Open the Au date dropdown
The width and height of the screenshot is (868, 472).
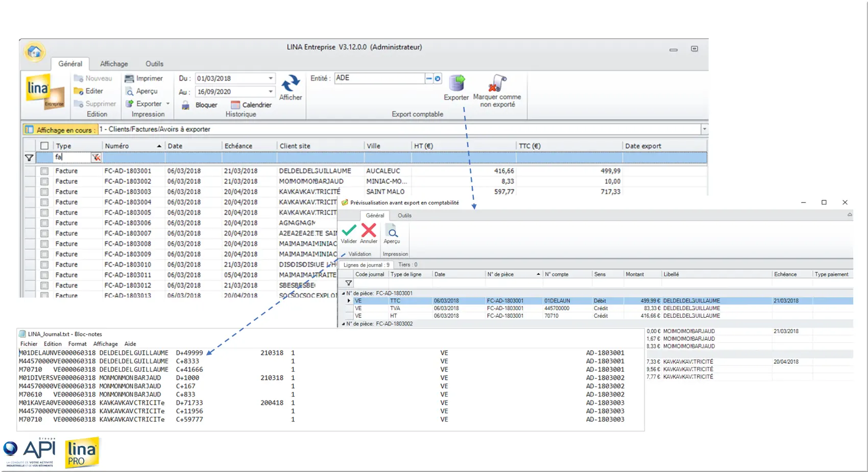[x=271, y=92]
